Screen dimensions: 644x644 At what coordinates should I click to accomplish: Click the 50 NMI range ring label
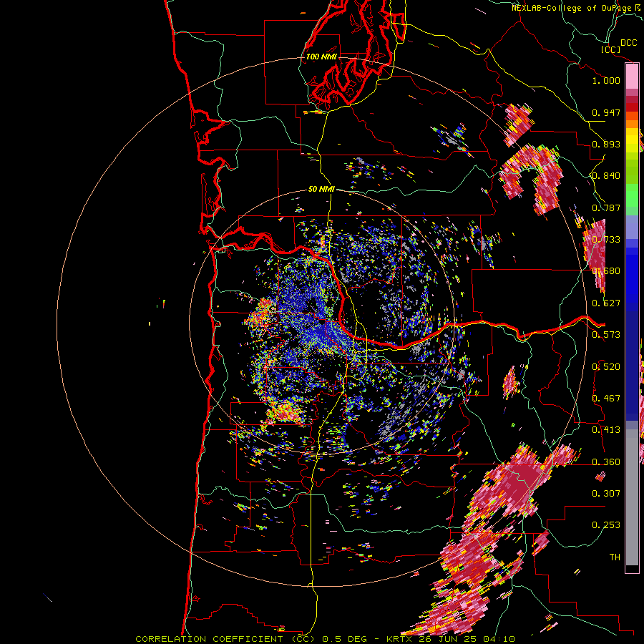pyautogui.click(x=321, y=190)
